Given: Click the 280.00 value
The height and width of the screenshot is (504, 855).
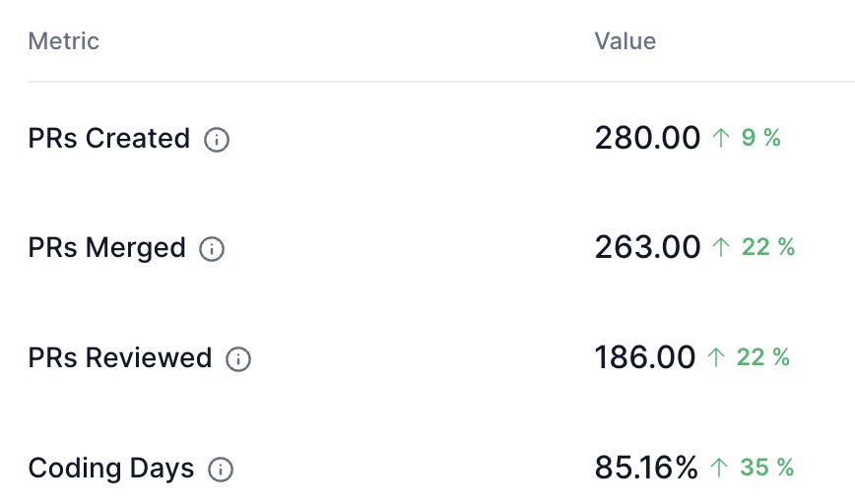Looking at the screenshot, I should tap(647, 138).
